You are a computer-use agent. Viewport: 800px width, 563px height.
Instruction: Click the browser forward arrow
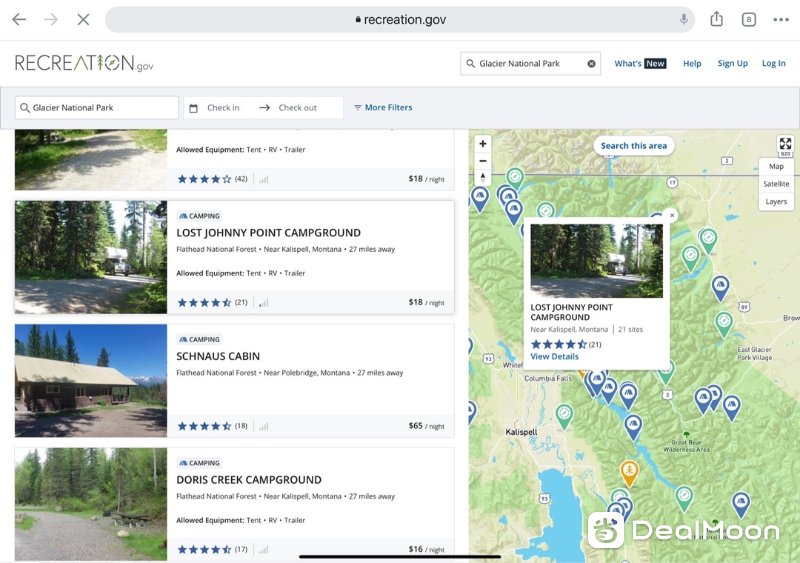point(51,19)
